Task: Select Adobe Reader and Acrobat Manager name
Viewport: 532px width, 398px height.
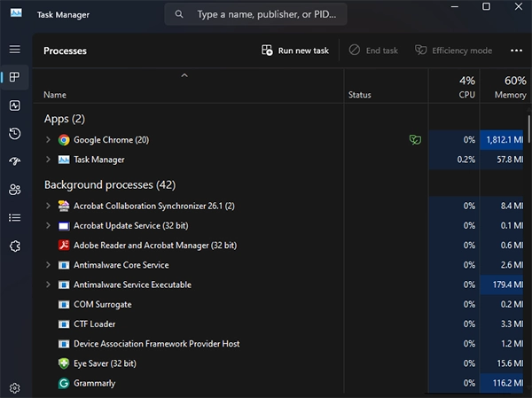Action: pyautogui.click(x=155, y=246)
